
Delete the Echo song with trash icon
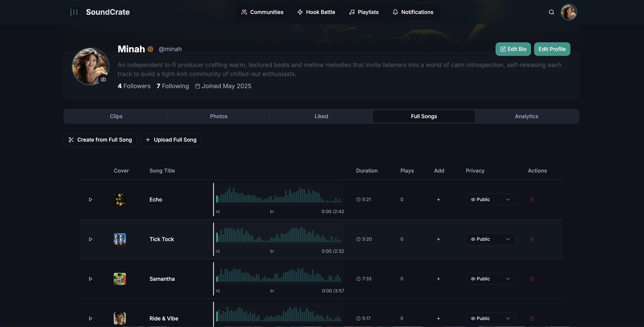click(x=532, y=199)
